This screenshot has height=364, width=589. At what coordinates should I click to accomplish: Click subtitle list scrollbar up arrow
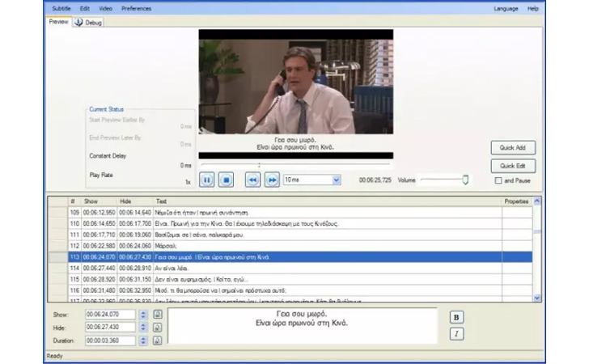click(536, 201)
